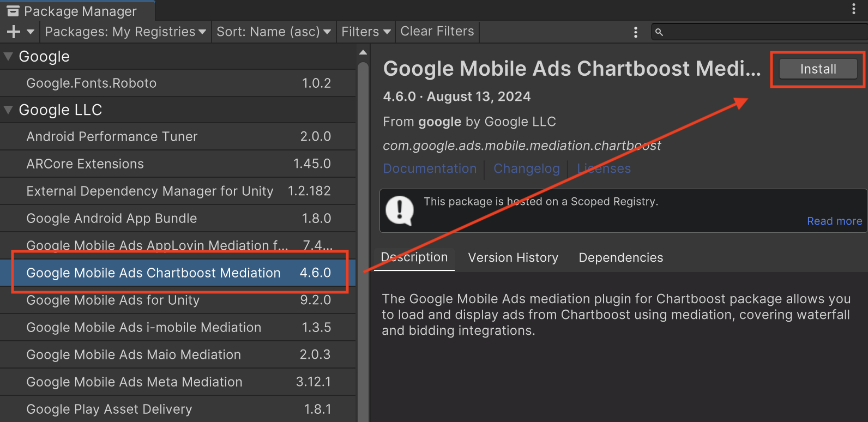Screen dimensions: 868x422
Task: Switch to the Dependencies tab
Action: coord(620,257)
